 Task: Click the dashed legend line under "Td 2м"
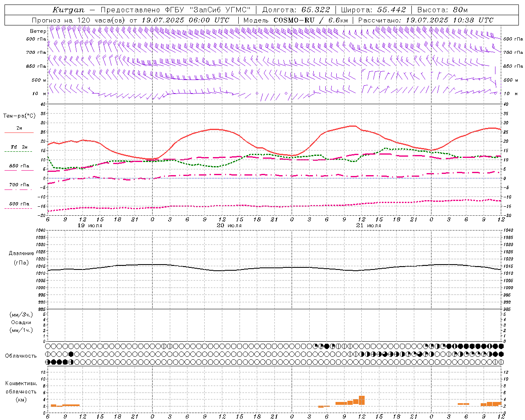pos(18,151)
